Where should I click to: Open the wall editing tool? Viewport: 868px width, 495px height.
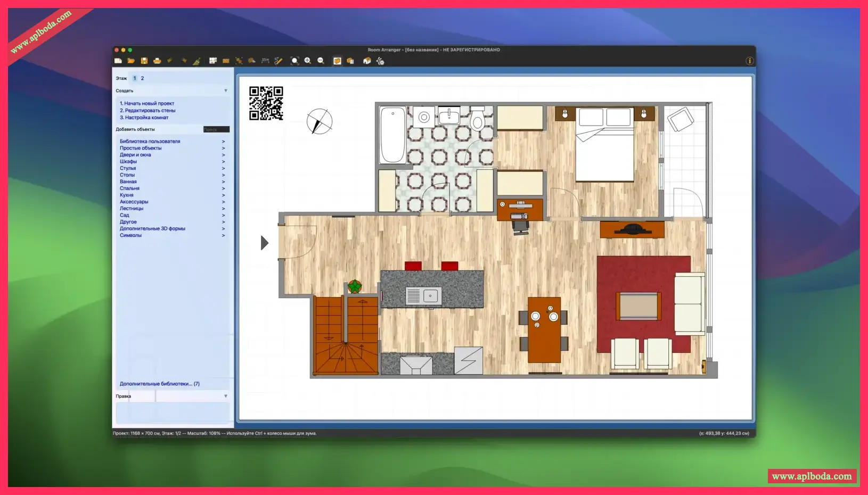pos(225,61)
